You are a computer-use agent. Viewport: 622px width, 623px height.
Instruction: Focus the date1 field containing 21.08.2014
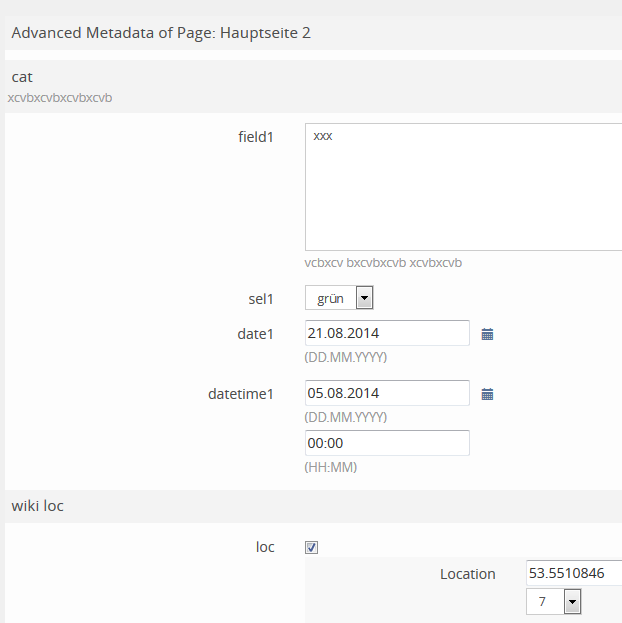[387, 333]
